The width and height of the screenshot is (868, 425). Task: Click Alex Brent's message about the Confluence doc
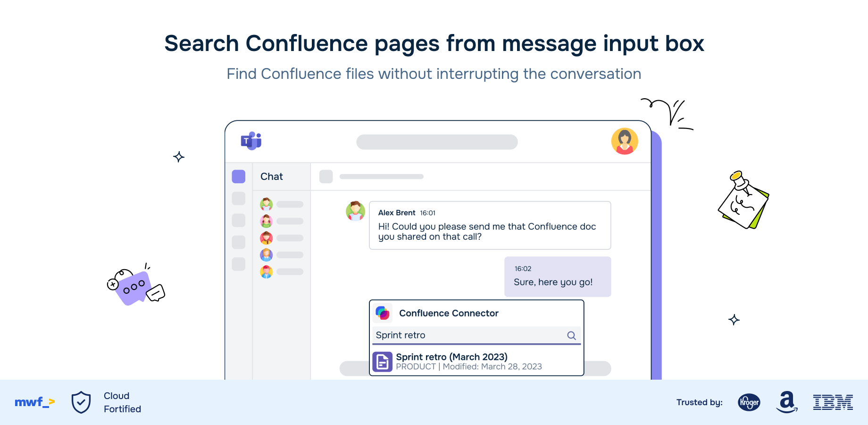click(490, 225)
